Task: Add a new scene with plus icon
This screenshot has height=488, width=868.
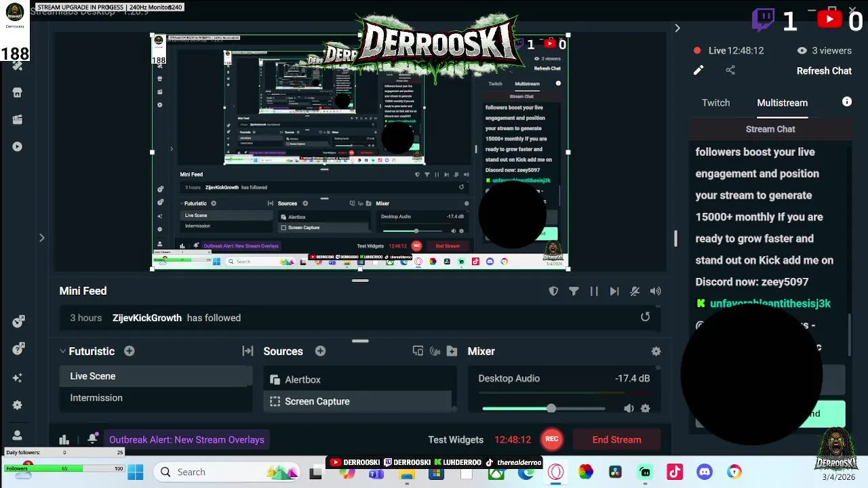Action: coord(129,351)
